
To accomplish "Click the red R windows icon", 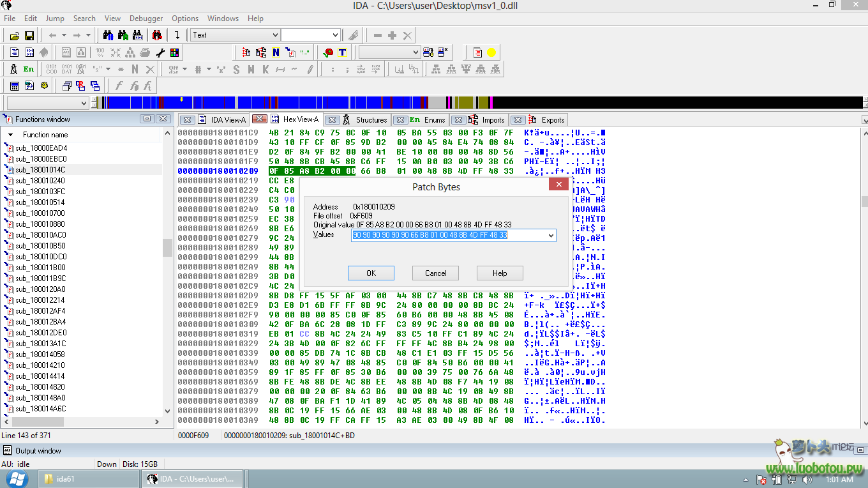I will (80, 85).
